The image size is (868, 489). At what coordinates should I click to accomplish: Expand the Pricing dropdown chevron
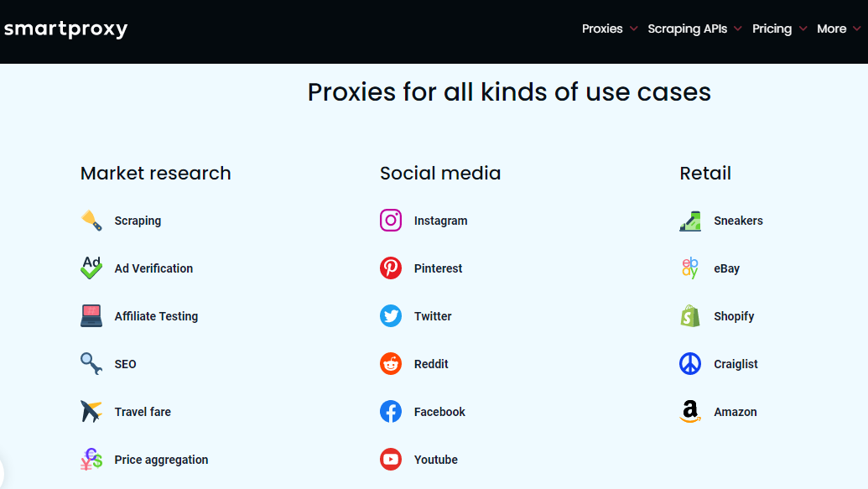pos(803,29)
